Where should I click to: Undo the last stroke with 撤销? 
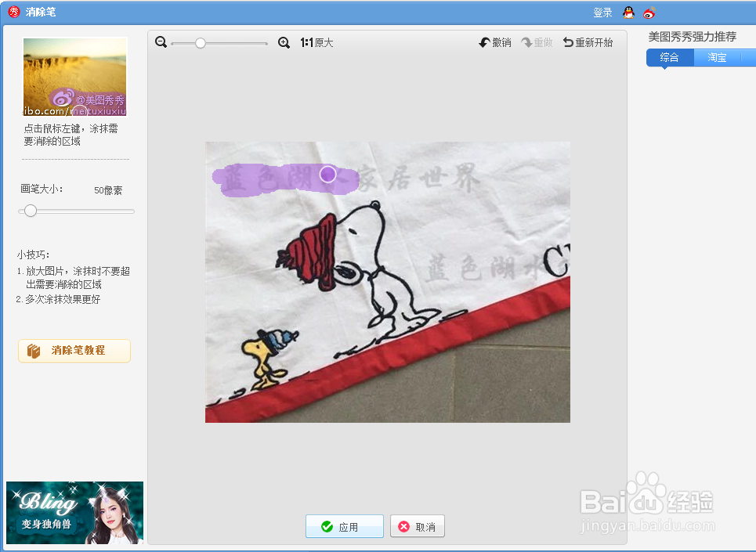click(x=495, y=43)
